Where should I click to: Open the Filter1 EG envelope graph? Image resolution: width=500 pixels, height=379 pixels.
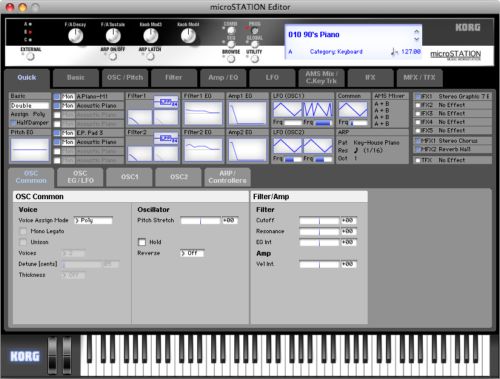point(203,113)
